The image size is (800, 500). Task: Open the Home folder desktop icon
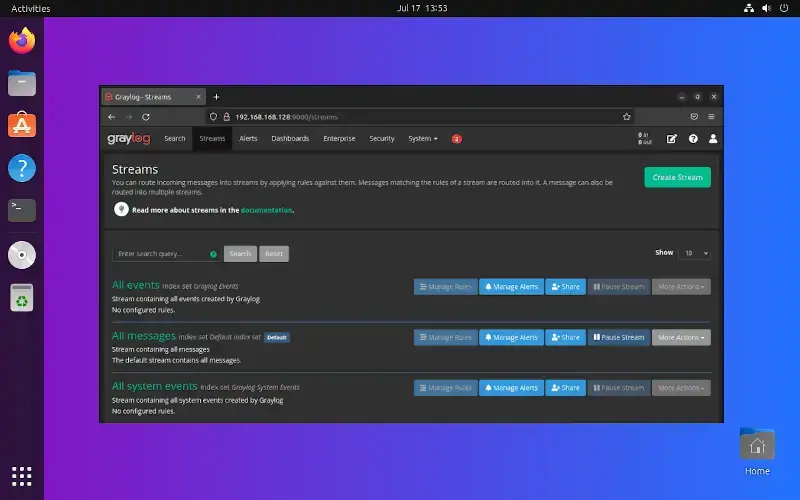pos(757,453)
